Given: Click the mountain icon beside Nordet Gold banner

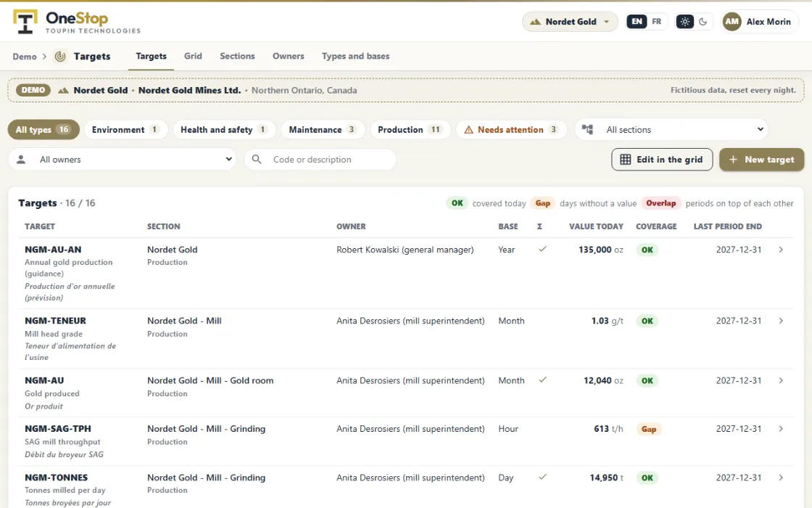Looking at the screenshot, I should [63, 90].
